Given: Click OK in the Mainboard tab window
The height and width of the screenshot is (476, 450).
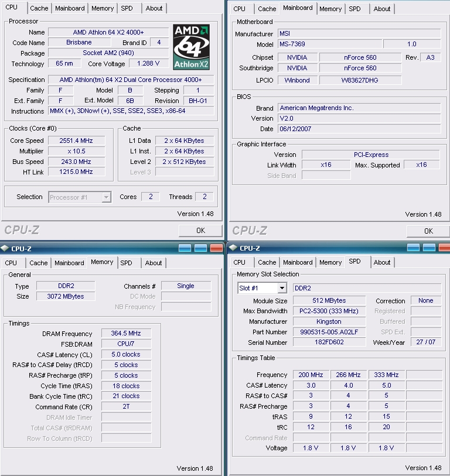Looking at the screenshot, I should click(428, 231).
